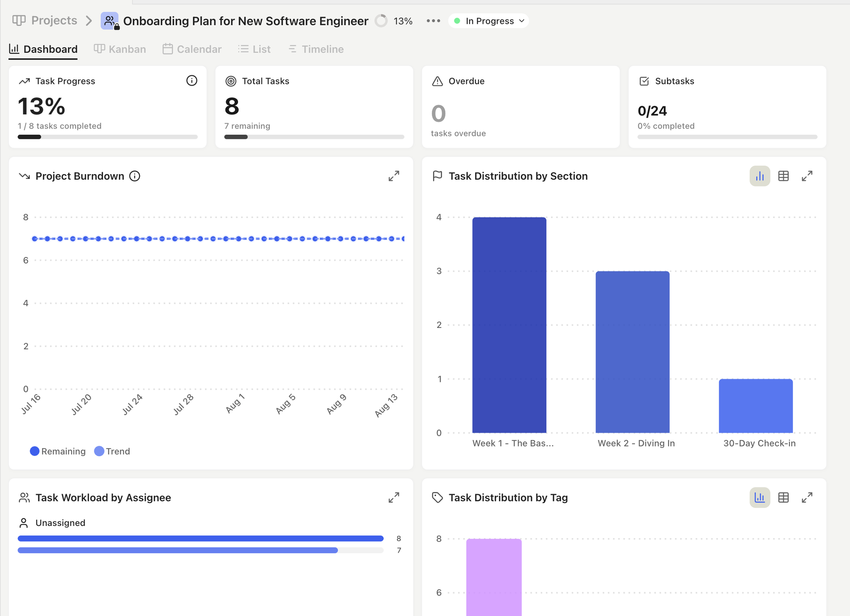
Task: Expand Task Distribution by Tag chart
Action: click(x=807, y=497)
